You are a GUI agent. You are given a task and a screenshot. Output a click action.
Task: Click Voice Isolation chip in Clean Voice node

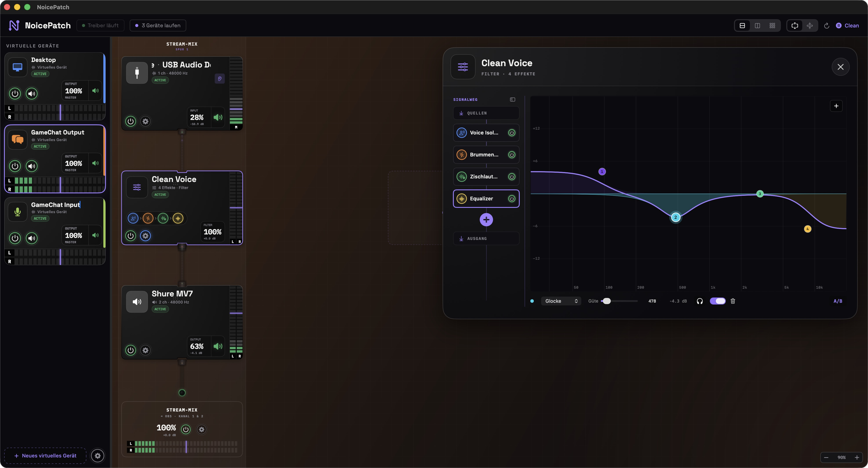click(x=133, y=218)
